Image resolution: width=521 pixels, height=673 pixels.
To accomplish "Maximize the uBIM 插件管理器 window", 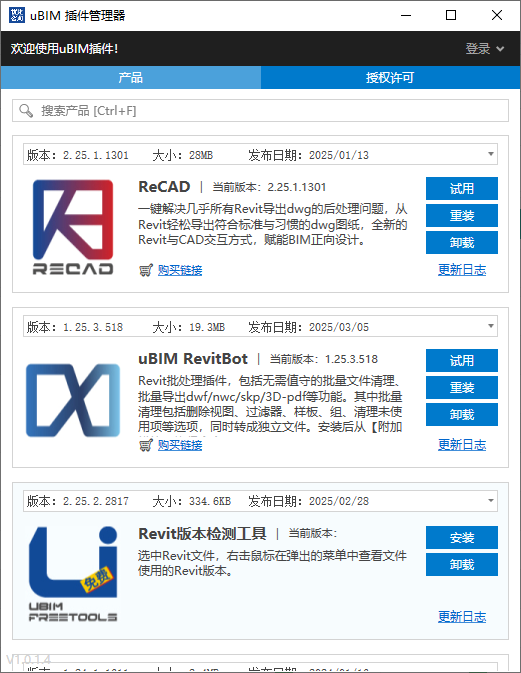I will pyautogui.click(x=451, y=15).
